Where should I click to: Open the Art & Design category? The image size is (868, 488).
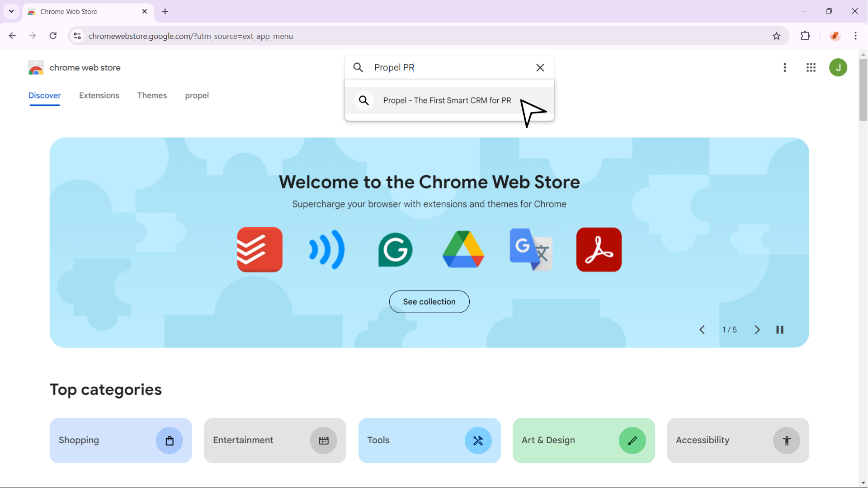coord(584,440)
